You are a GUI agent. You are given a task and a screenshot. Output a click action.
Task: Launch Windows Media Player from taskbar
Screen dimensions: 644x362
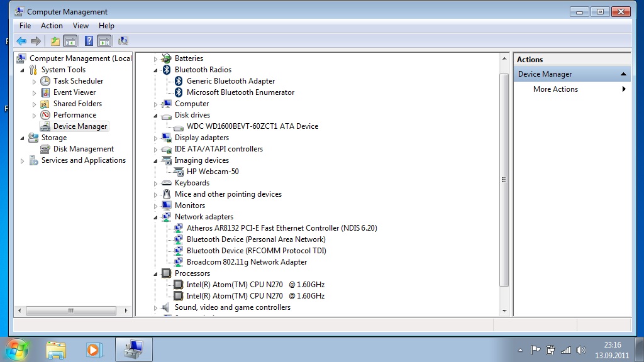[94, 349]
